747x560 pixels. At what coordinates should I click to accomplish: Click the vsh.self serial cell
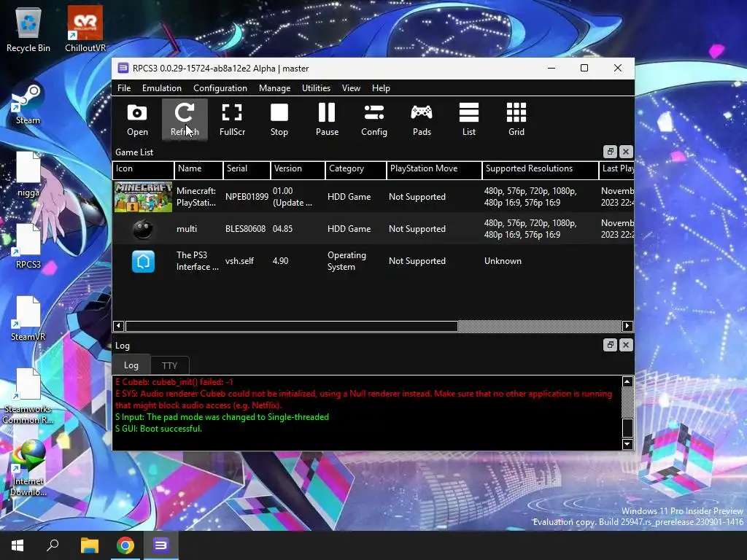tap(239, 261)
